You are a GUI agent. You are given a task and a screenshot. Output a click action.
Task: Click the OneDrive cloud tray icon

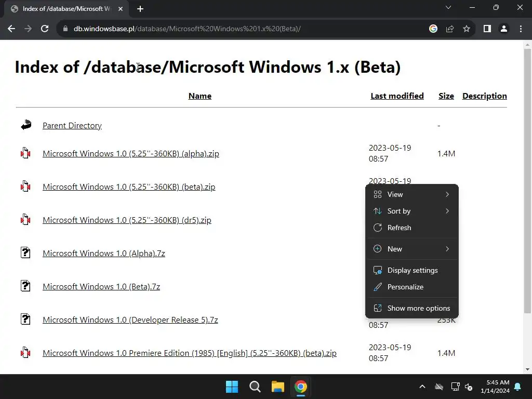(x=439, y=387)
